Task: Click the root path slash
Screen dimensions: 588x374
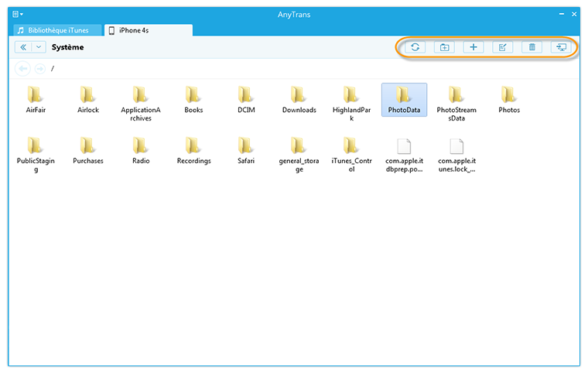Action: click(x=53, y=69)
